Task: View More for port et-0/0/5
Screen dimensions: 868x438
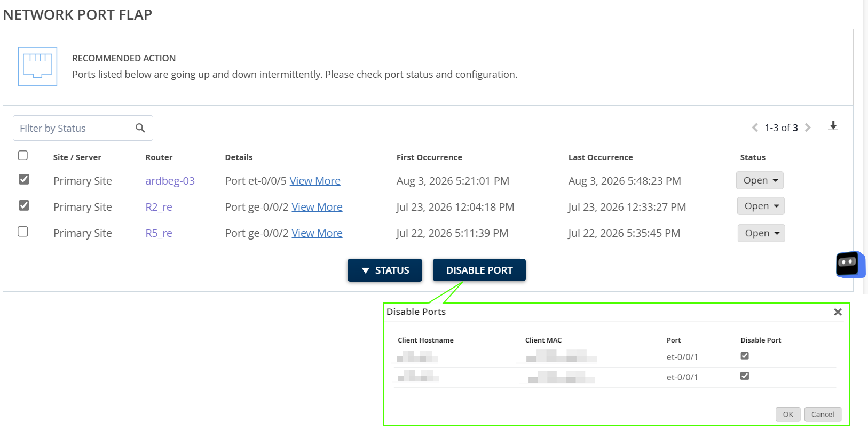Action: point(315,181)
